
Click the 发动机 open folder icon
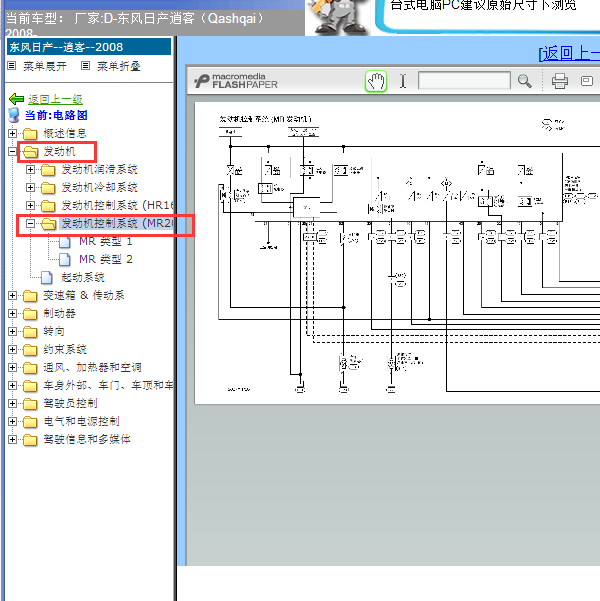(x=30, y=152)
